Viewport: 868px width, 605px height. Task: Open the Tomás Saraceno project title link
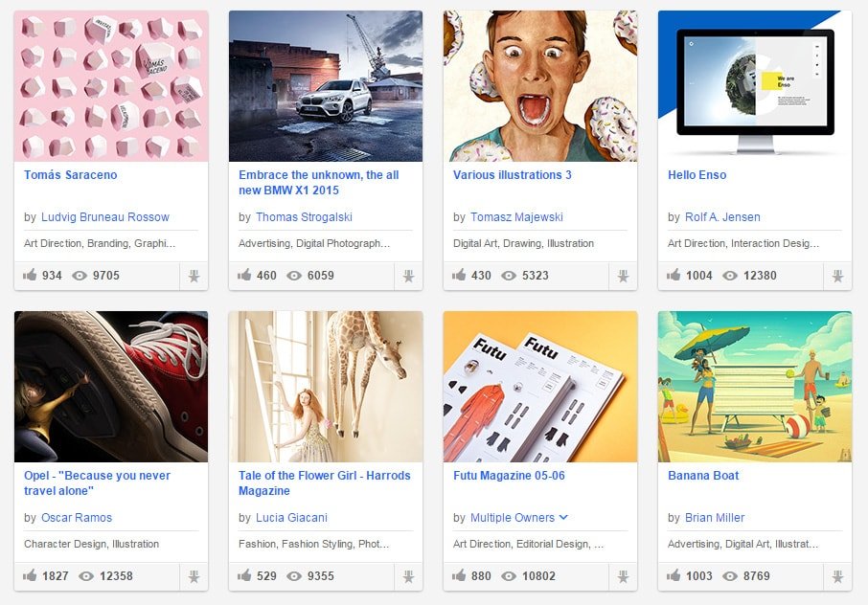tap(70, 175)
